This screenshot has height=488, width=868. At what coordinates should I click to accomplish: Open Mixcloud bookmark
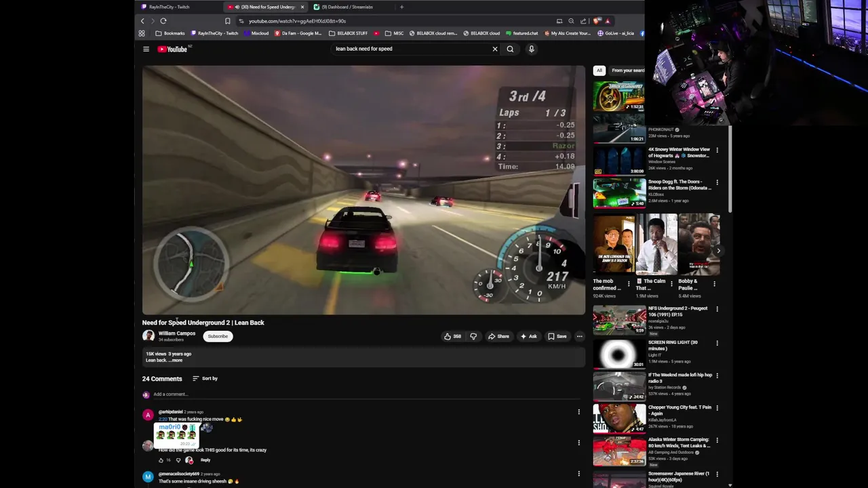(x=256, y=33)
